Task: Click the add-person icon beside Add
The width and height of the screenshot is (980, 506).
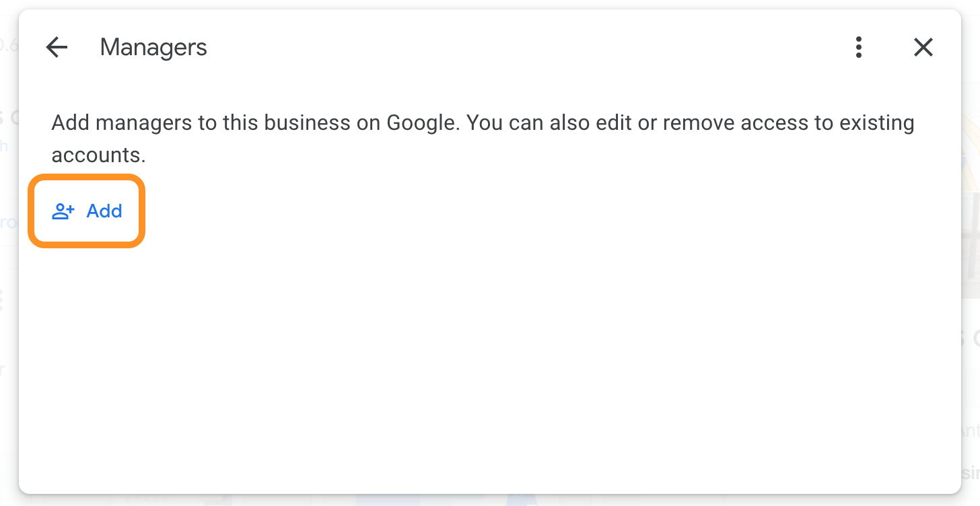Action: (63, 211)
